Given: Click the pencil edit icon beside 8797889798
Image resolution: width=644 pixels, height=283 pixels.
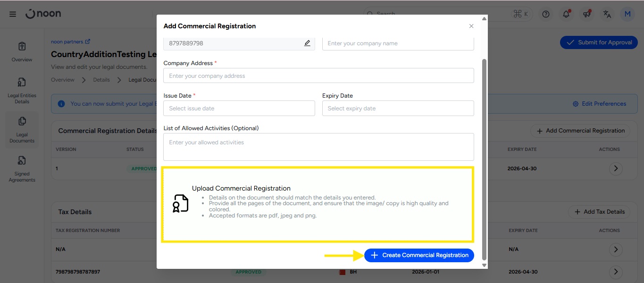Looking at the screenshot, I should [x=307, y=43].
